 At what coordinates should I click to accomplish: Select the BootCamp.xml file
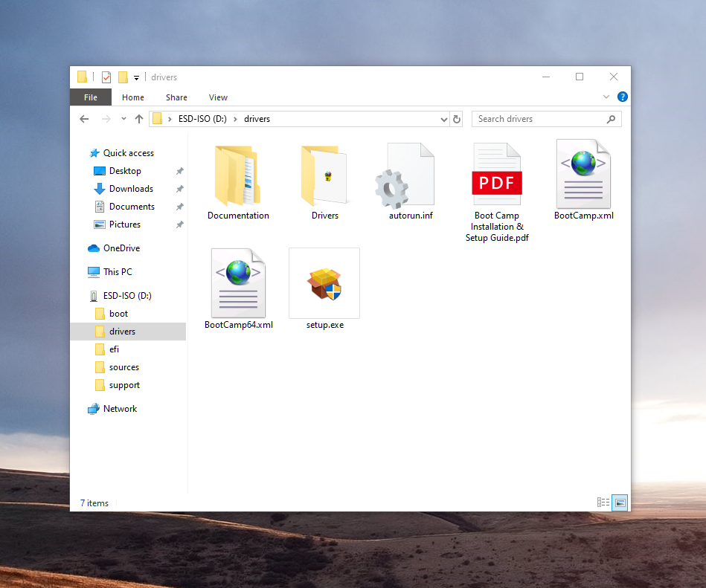click(x=583, y=180)
